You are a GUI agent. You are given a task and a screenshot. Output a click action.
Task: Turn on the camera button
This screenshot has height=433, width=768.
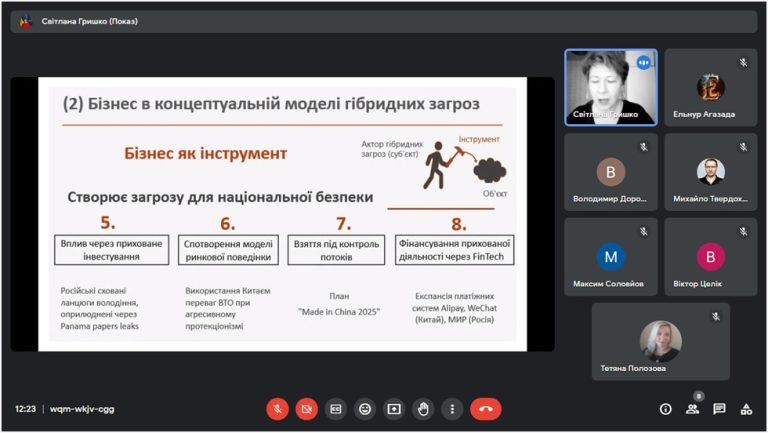coord(307,409)
